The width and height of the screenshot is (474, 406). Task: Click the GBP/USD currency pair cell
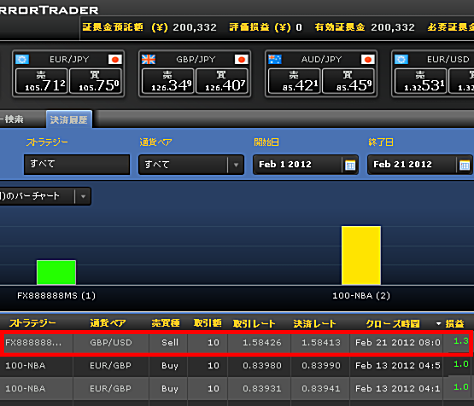pyautogui.click(x=111, y=342)
